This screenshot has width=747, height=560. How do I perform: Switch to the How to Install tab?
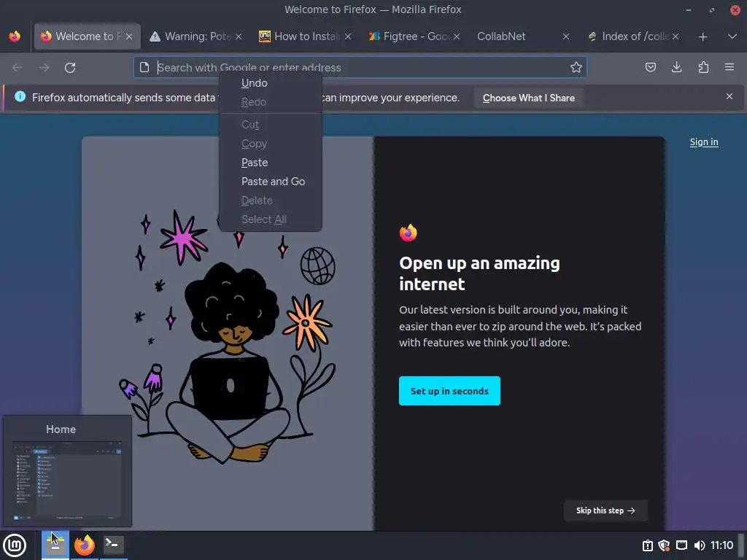[305, 36]
